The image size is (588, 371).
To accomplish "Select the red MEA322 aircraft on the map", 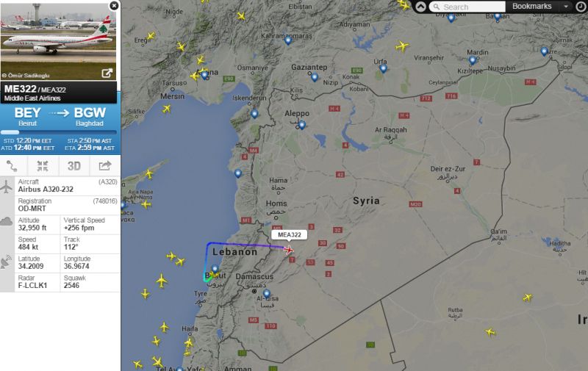I will 288,250.
